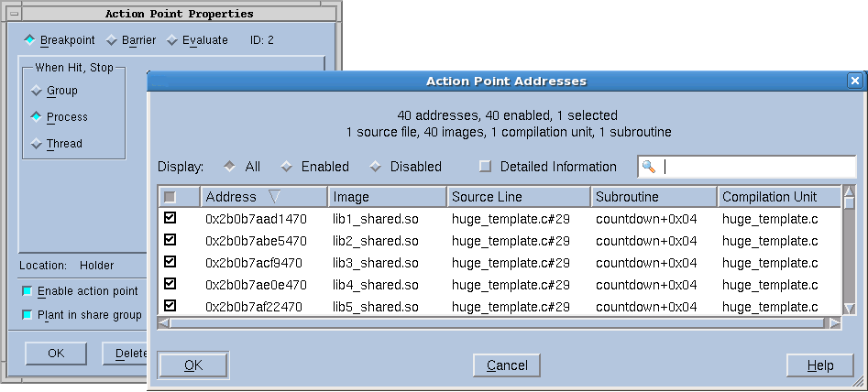The height and width of the screenshot is (392, 868).
Task: Uncheck the lib3_shared.so address row
Action: pos(170,263)
